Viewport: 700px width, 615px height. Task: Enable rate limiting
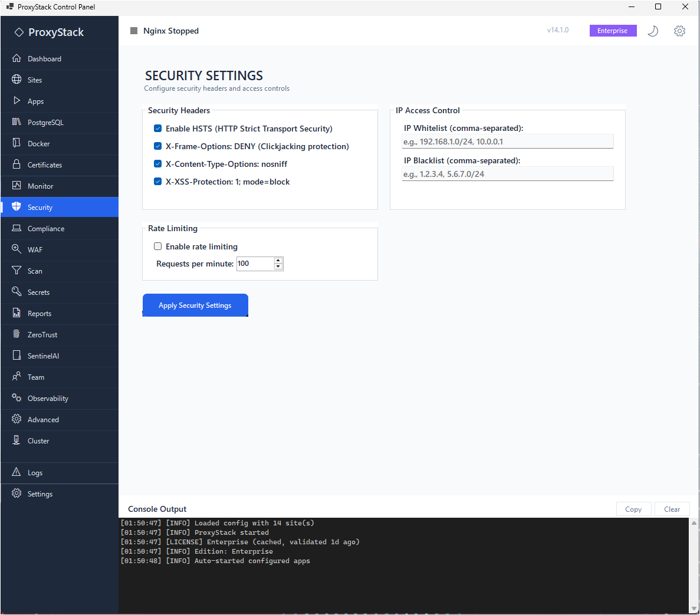click(157, 246)
